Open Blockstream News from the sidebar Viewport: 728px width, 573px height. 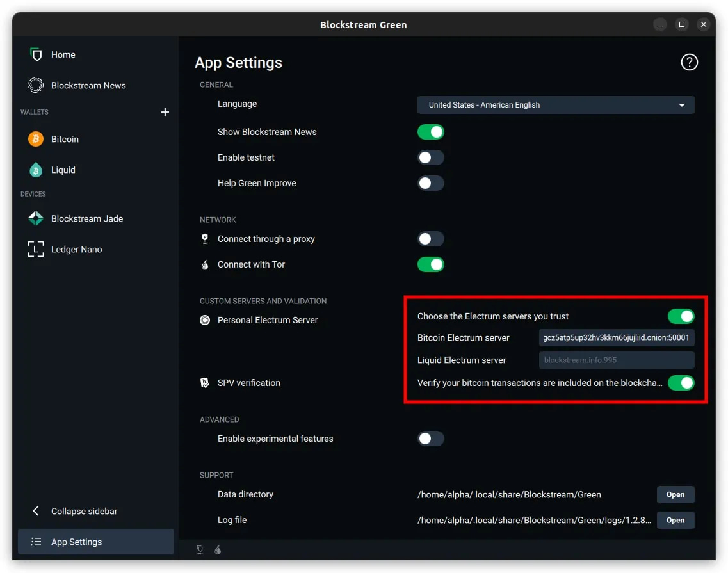pyautogui.click(x=88, y=85)
